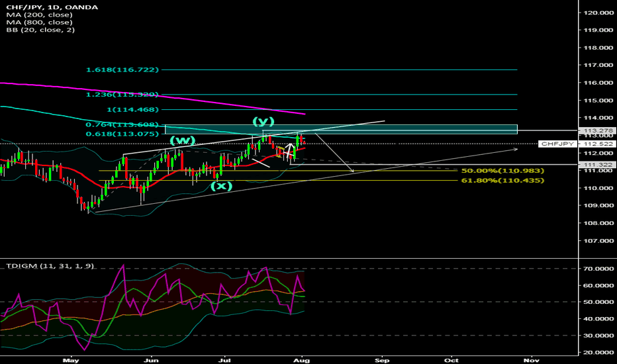The image size is (617, 364).
Task: Click the Oct label on the time axis
Action: [451, 360]
